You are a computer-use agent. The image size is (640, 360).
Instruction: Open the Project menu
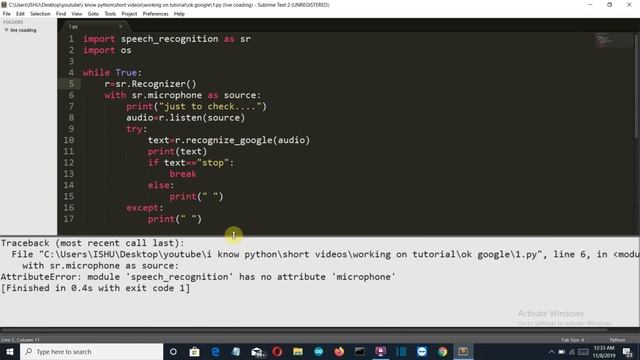click(129, 14)
